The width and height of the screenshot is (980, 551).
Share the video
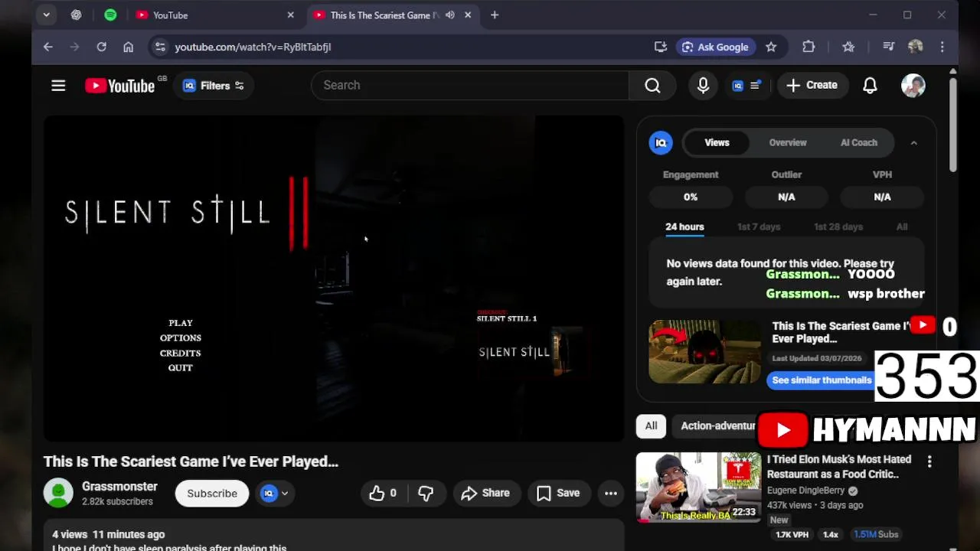point(485,494)
